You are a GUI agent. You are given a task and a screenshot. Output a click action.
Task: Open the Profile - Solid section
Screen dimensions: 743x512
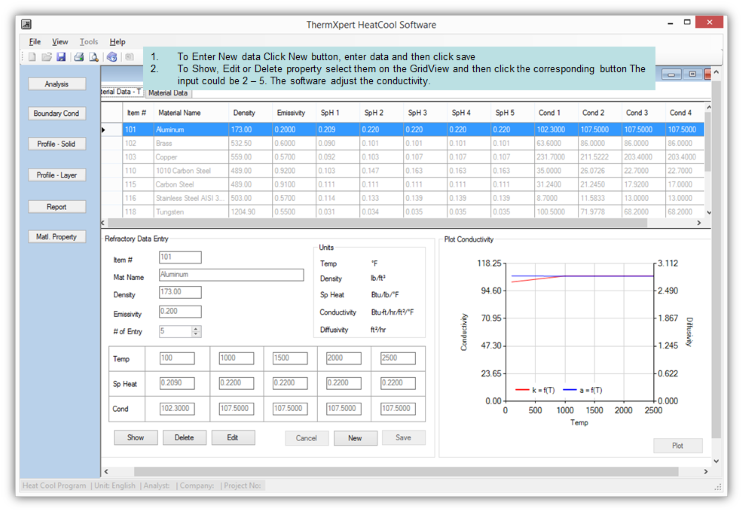(x=57, y=144)
